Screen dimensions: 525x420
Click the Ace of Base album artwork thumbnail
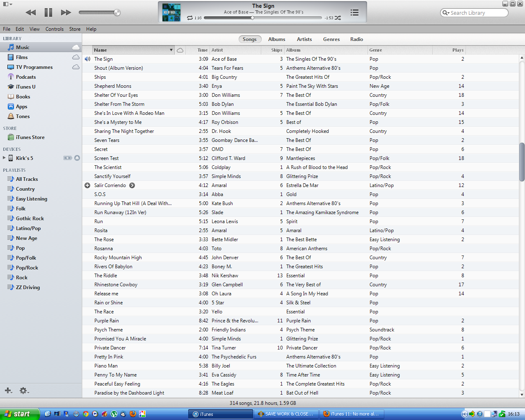[171, 12]
